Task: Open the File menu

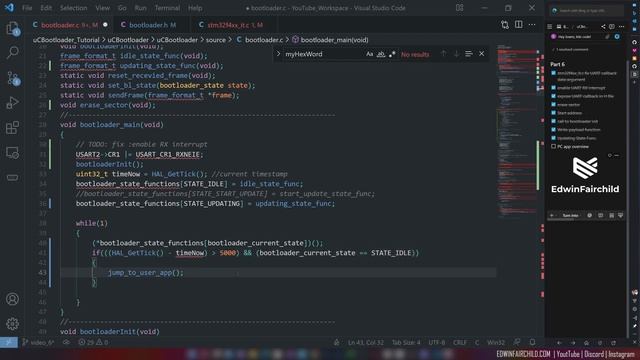Action: coord(27,8)
